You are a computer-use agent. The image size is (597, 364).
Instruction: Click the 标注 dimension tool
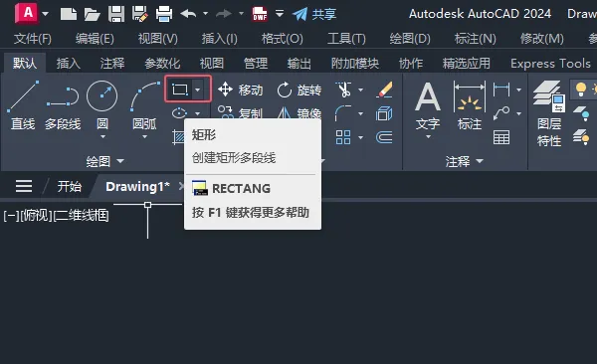tap(470, 105)
